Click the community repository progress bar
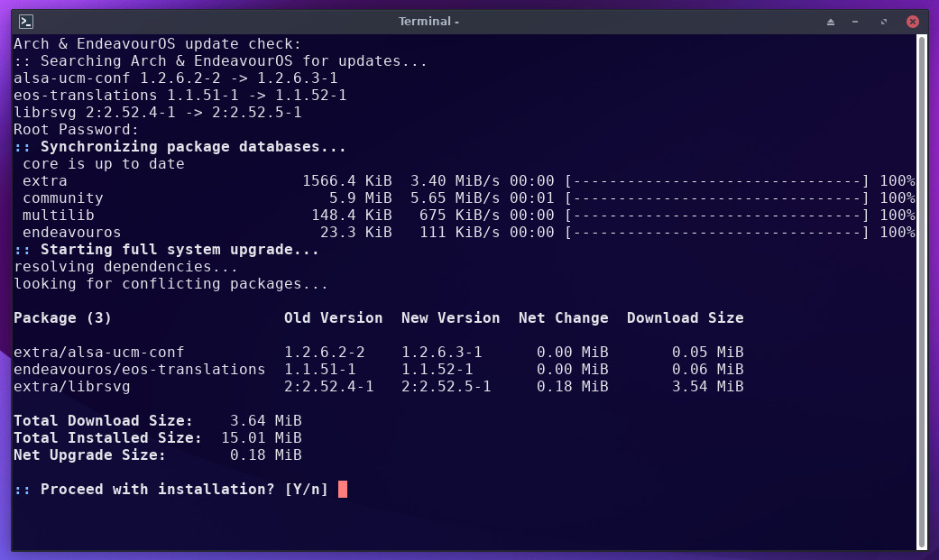The height and width of the screenshot is (560, 939). (717, 198)
